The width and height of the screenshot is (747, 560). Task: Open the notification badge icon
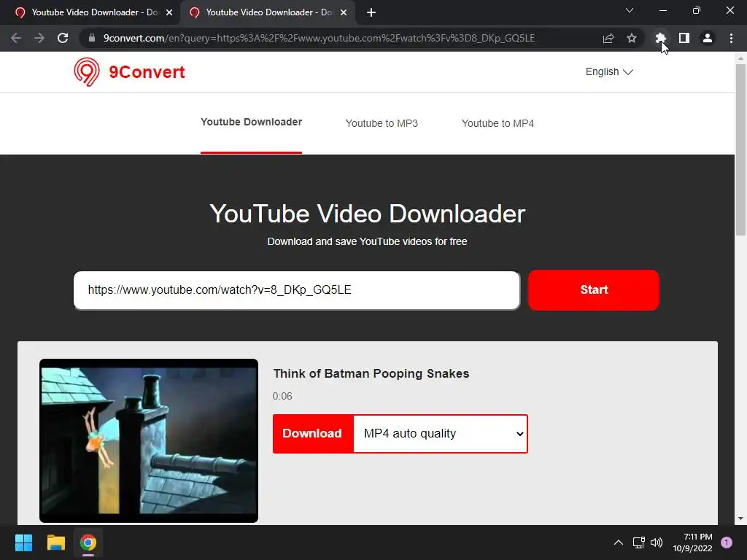727,542
